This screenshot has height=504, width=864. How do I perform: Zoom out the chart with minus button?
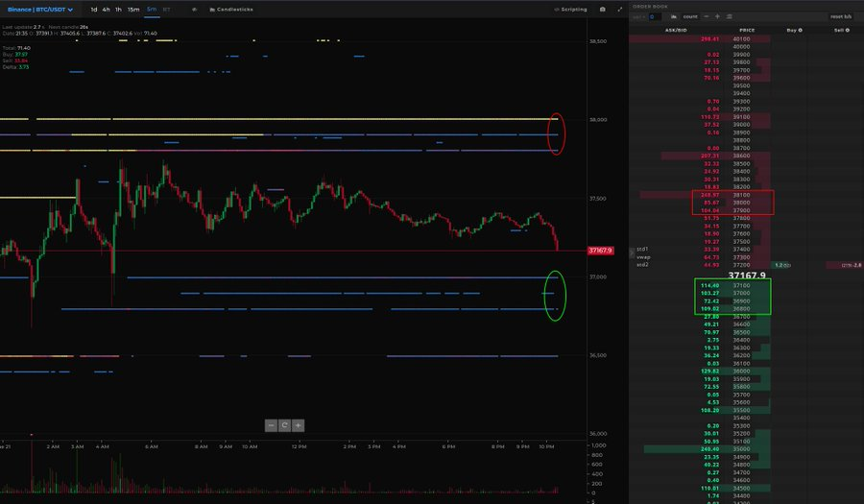[x=272, y=424]
